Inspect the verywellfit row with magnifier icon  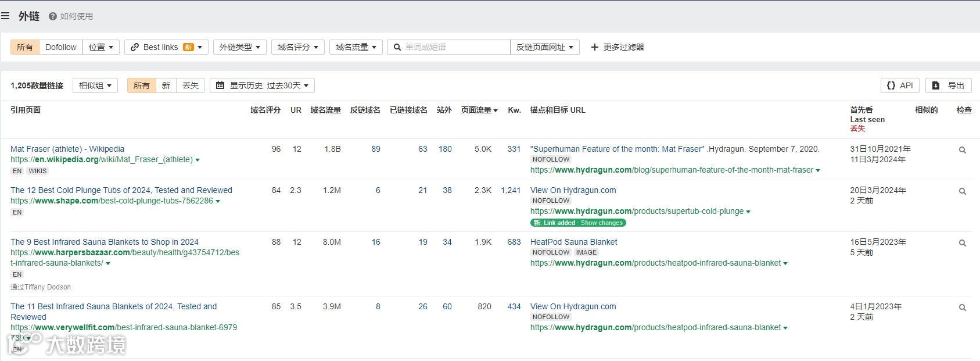963,308
